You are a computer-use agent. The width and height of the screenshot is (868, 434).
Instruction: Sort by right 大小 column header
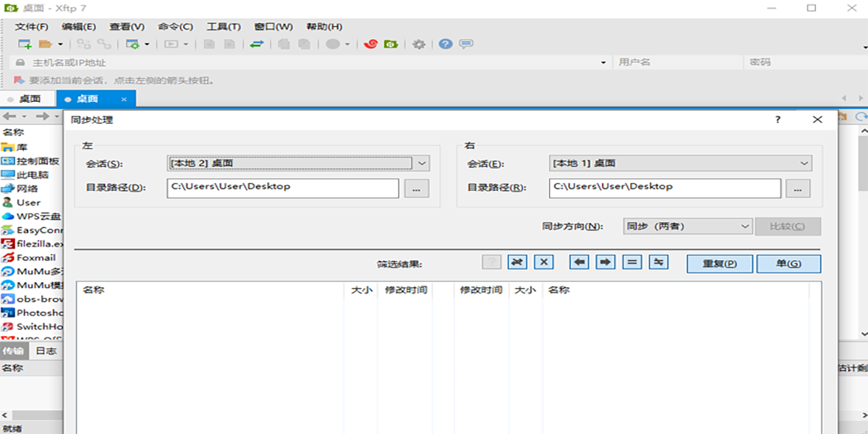click(x=525, y=290)
